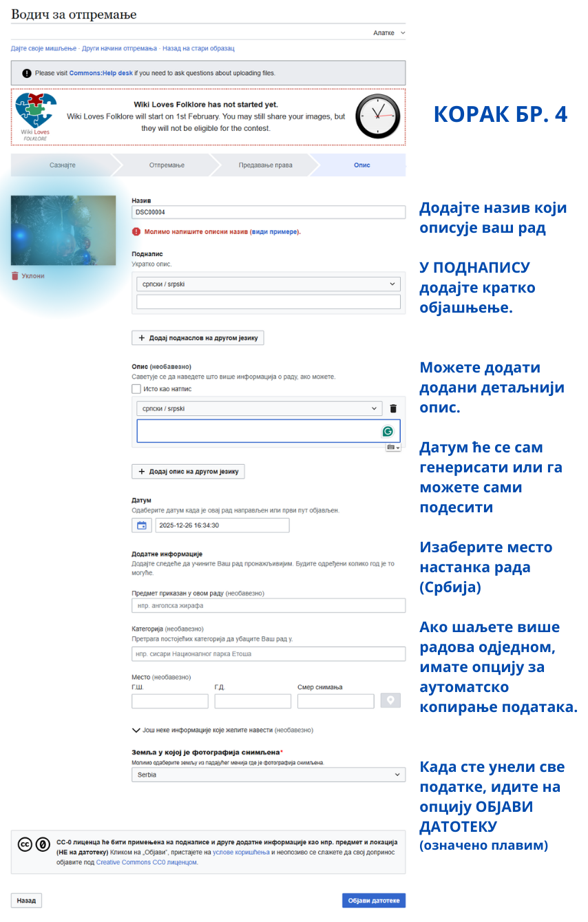The height and width of the screenshot is (922, 588).
Task: Go to the 'Предавање права' step tab
Action: click(x=265, y=165)
